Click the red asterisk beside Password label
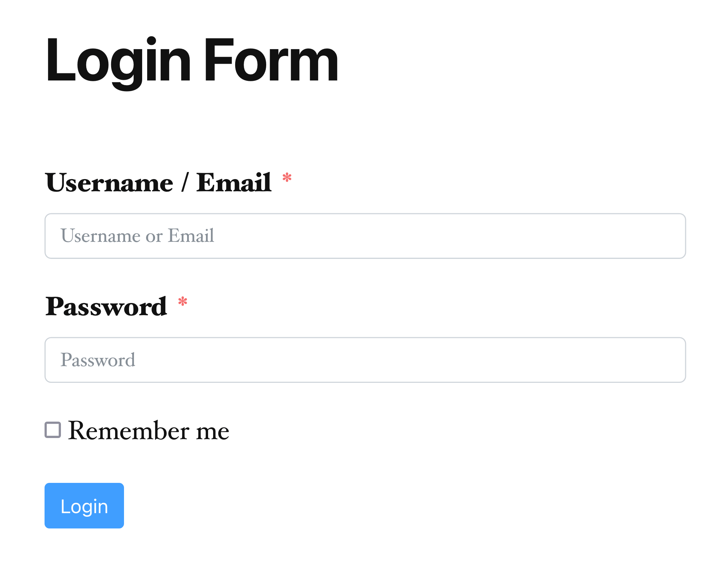 click(x=183, y=302)
